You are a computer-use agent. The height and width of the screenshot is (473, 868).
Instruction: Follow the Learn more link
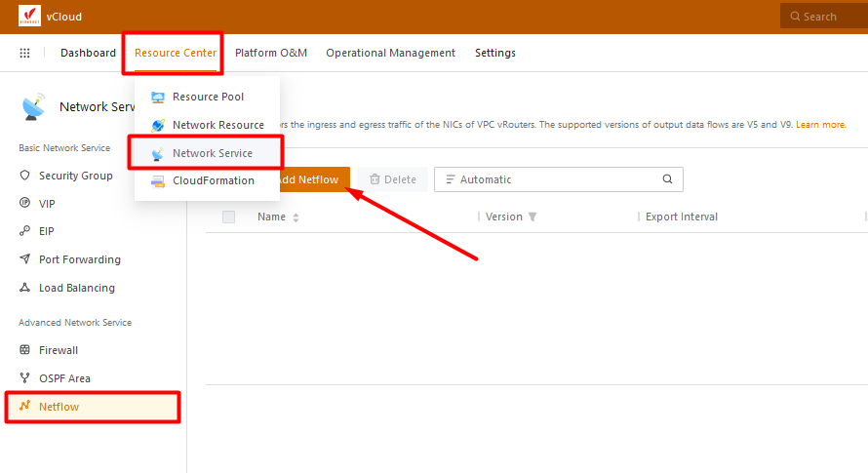click(820, 125)
